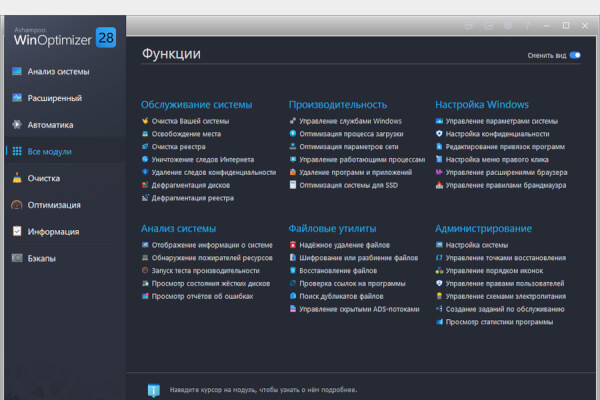The width and height of the screenshot is (600, 400).
Task: Click the help question mark in title bar
Action: 527,26
